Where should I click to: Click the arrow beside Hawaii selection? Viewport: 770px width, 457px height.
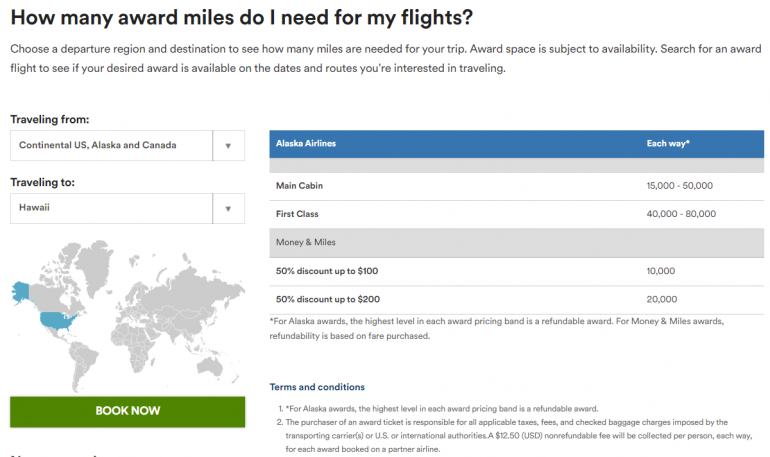[x=228, y=208]
